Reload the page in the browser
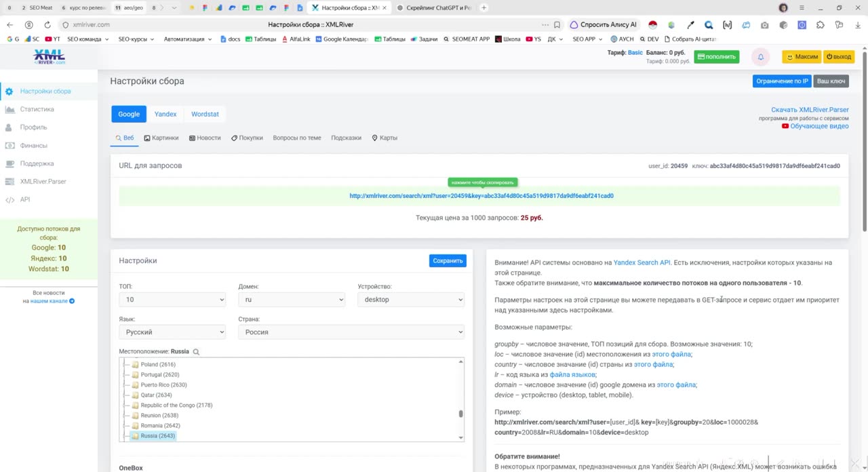The image size is (868, 472). tap(47, 24)
